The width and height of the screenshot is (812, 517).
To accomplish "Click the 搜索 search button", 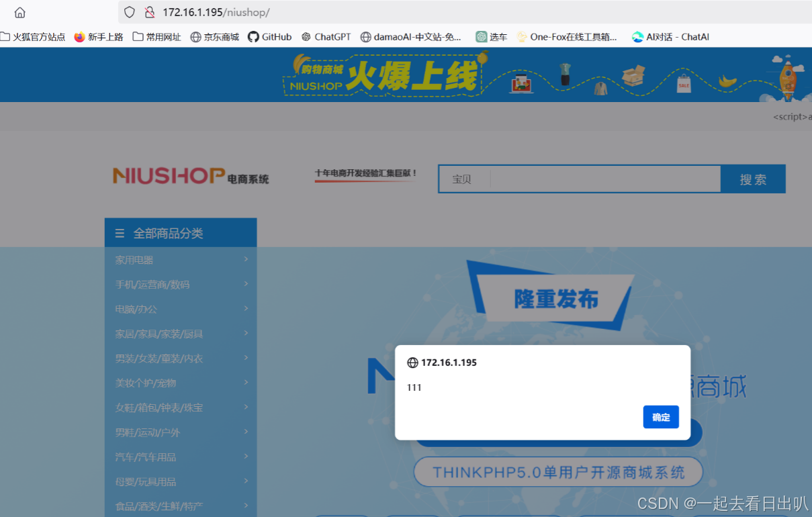I will 753,179.
